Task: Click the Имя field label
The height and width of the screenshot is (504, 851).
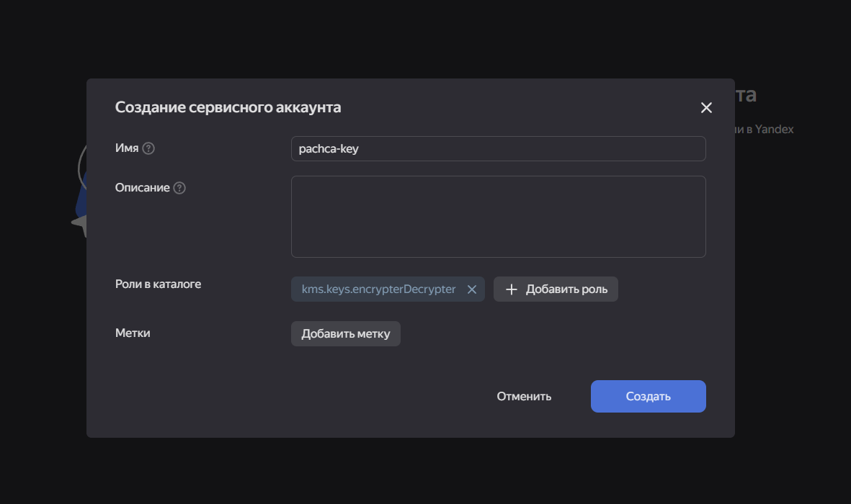Action: tap(127, 148)
